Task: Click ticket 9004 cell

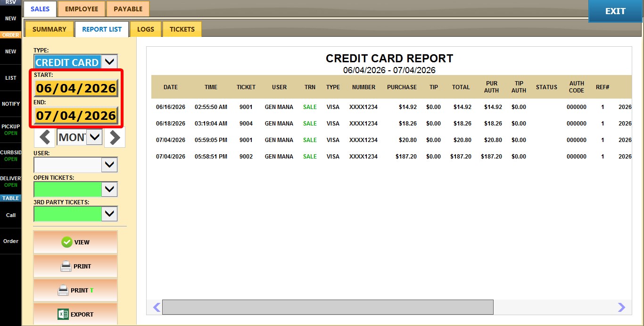Action: (246, 124)
